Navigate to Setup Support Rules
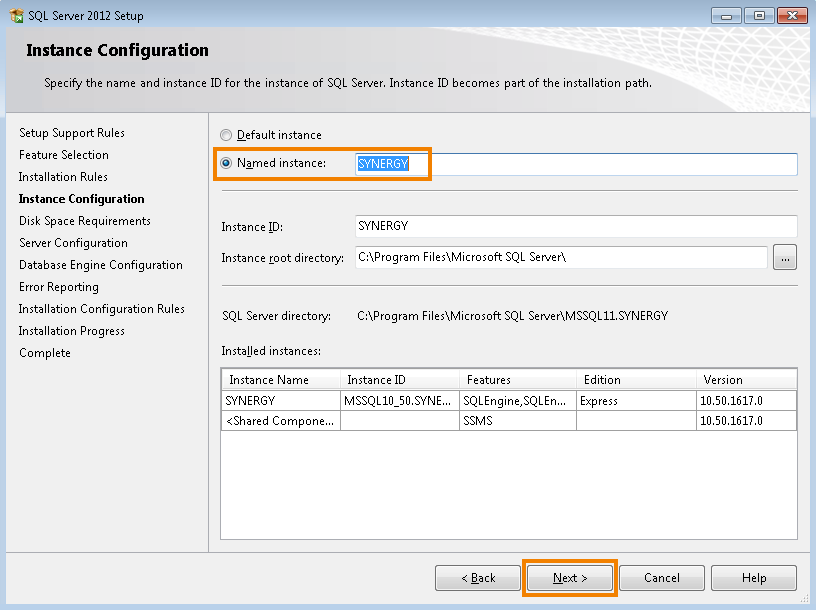Screen dimensions: 816x610 71,132
